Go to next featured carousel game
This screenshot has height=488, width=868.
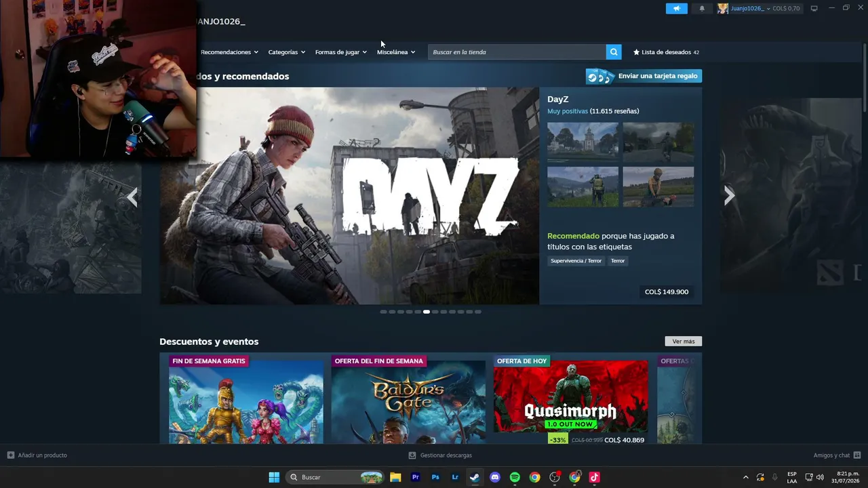729,196
